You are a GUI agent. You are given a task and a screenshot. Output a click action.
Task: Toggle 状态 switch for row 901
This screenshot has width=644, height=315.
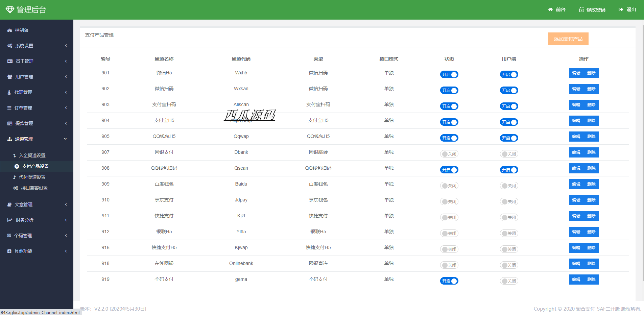coord(449,74)
